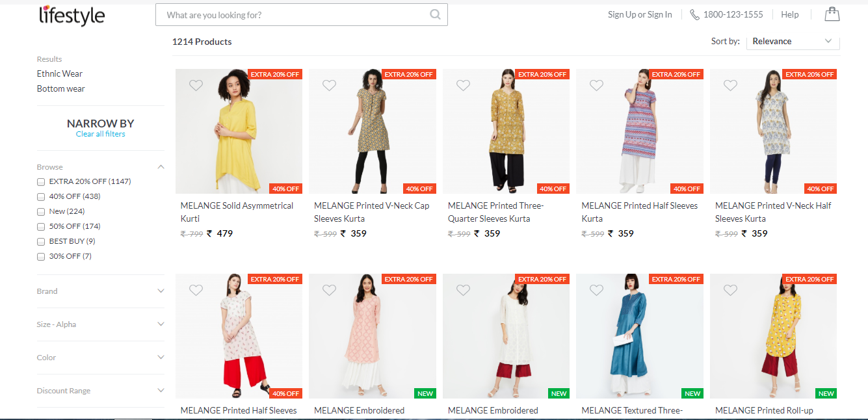Click the '1214 Products' count text
The image size is (868, 420).
202,42
